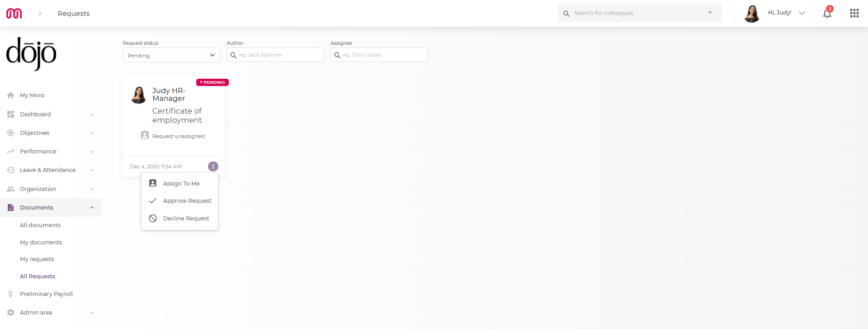This screenshot has width=868, height=329.
Task: Click the Leave & Attendance clock icon
Action: click(x=11, y=170)
